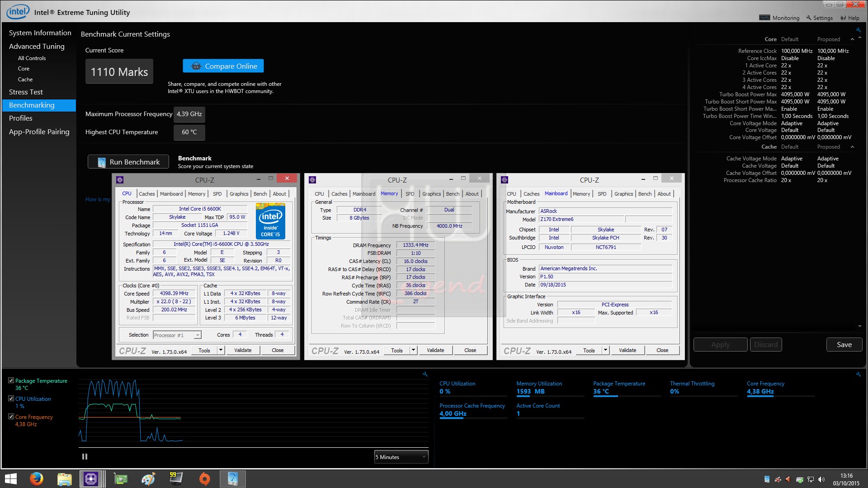Collapse the Cache settings section
The image size is (868, 488).
852,147
